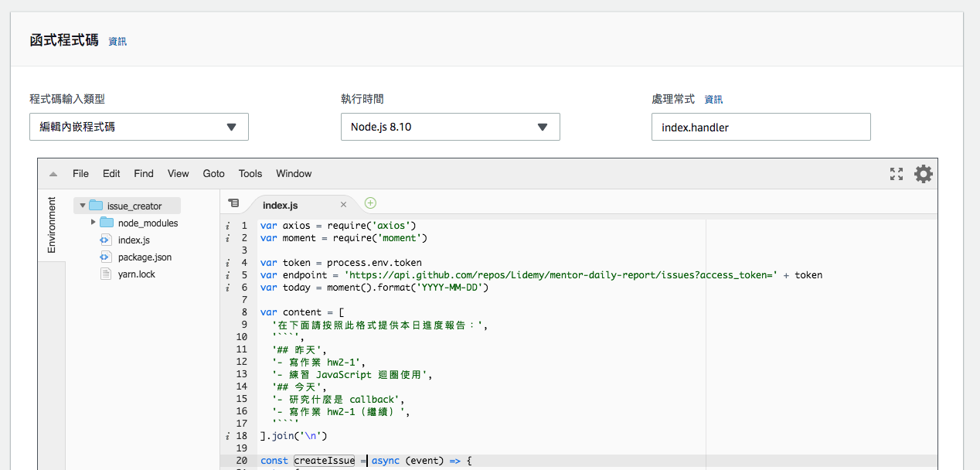The height and width of the screenshot is (470, 980).
Task: Click the info marker on line 5
Action: click(227, 275)
